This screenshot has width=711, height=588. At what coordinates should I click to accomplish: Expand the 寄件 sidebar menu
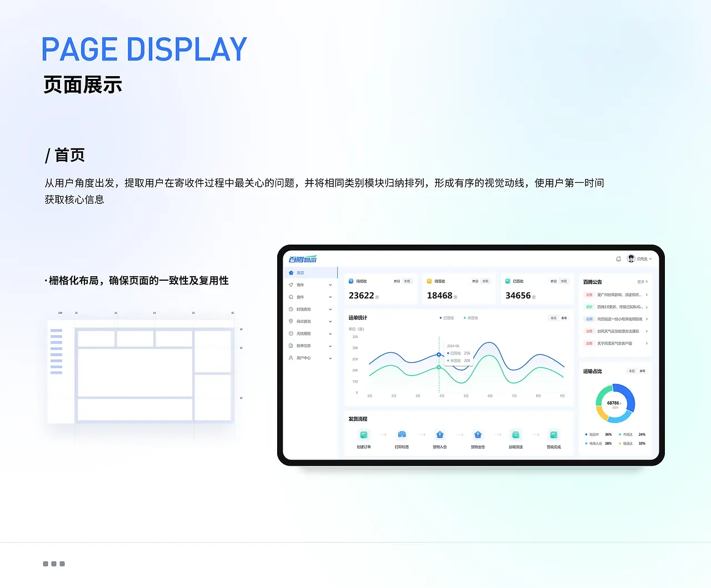(310, 285)
